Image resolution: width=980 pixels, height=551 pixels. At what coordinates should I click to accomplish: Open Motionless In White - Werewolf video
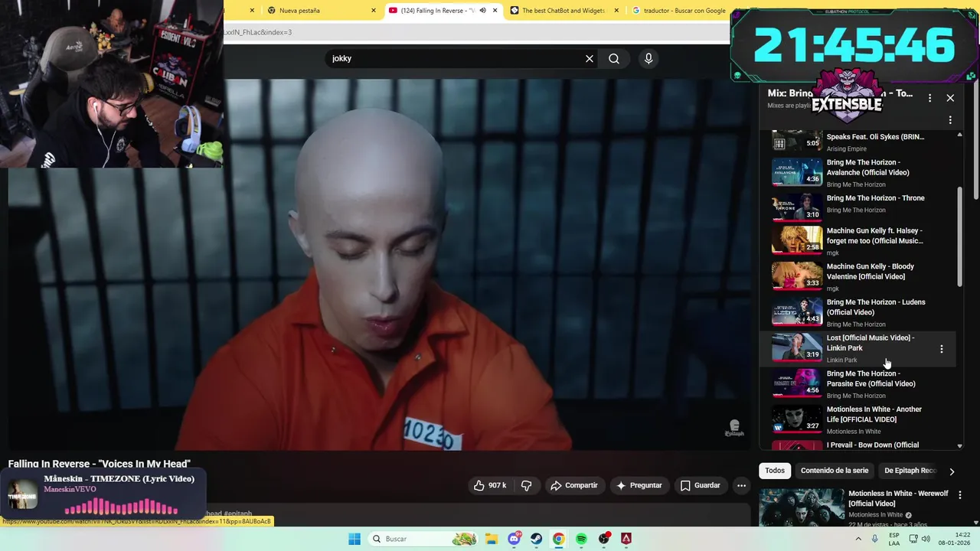(898, 498)
